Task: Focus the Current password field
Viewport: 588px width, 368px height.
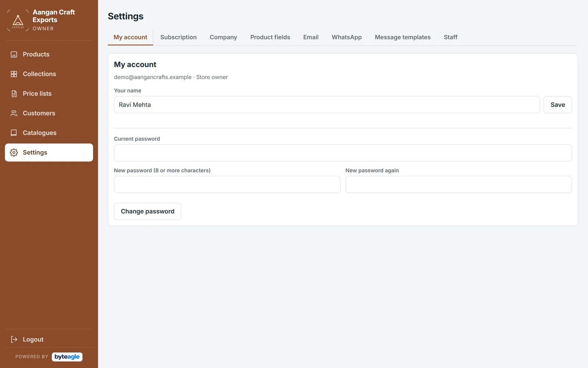Action: pyautogui.click(x=343, y=153)
